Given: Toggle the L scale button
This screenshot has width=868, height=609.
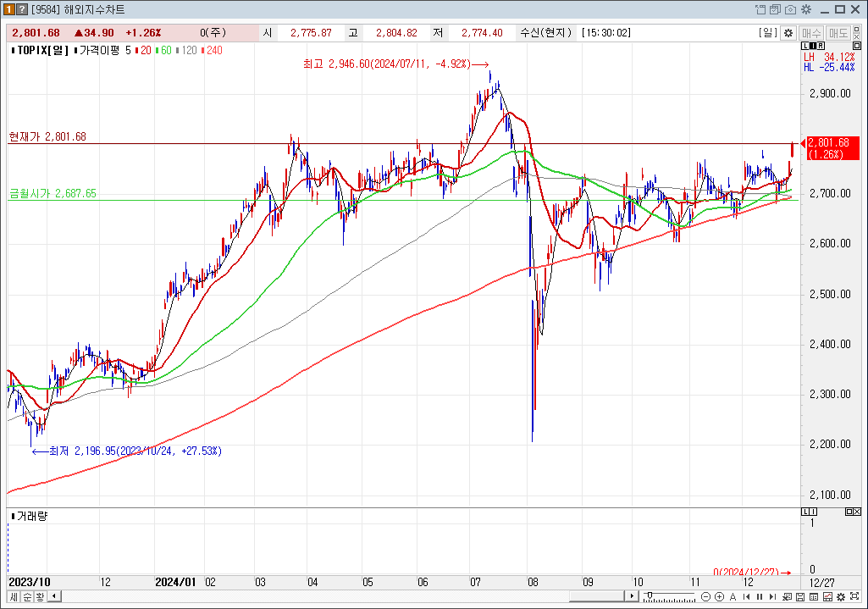Looking at the screenshot, I should (804, 46).
